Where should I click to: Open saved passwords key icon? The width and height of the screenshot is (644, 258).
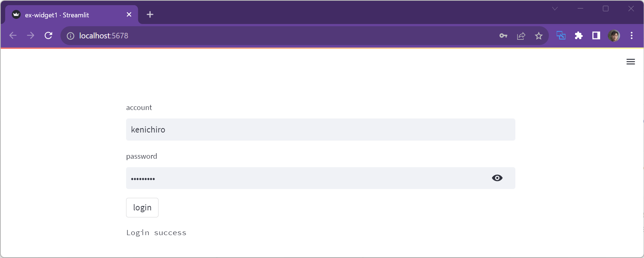point(503,36)
